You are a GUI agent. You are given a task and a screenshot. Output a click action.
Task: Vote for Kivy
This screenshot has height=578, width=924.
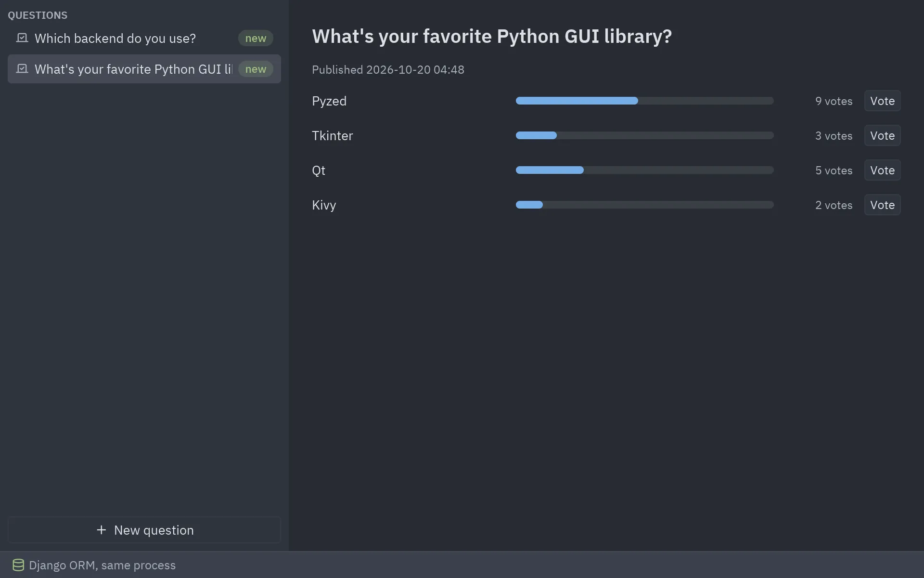tap(882, 205)
